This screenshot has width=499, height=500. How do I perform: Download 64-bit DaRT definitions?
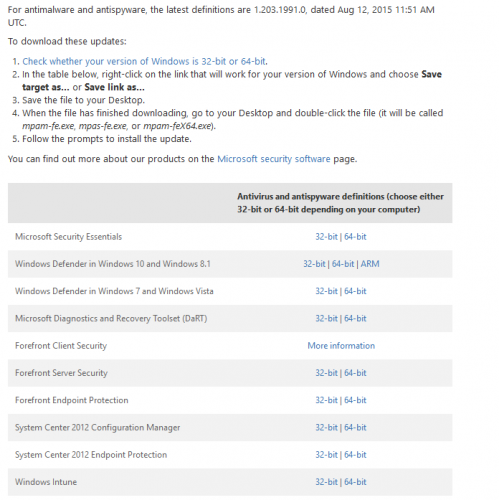(x=355, y=319)
